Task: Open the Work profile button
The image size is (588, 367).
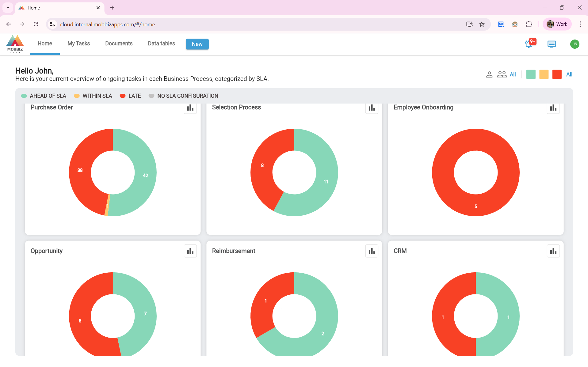Action: click(x=557, y=24)
